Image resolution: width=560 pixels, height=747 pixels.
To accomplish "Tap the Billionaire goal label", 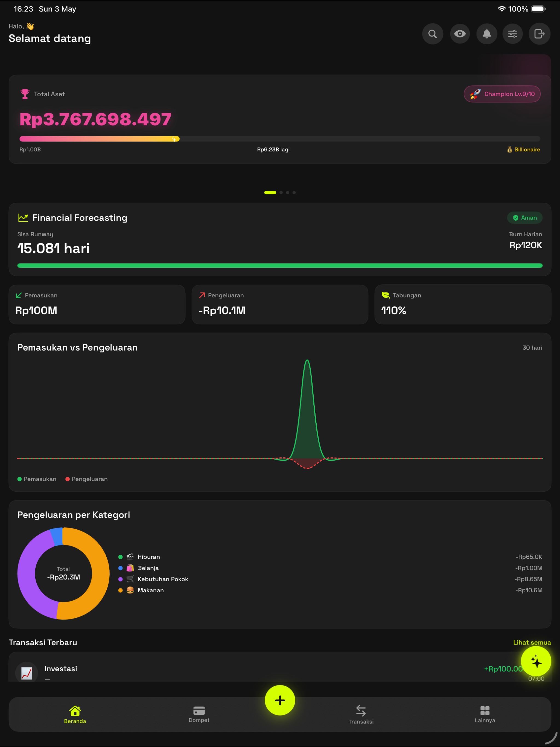I will pos(523,150).
